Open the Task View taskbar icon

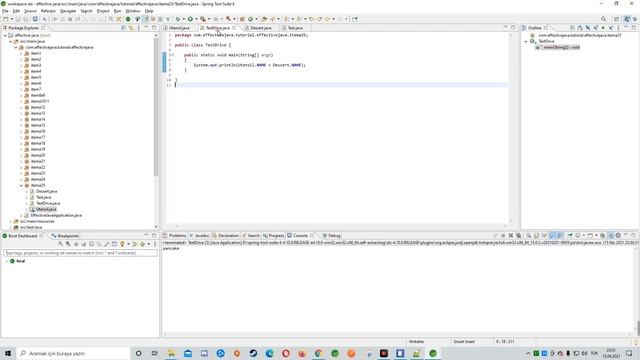[x=154, y=353]
